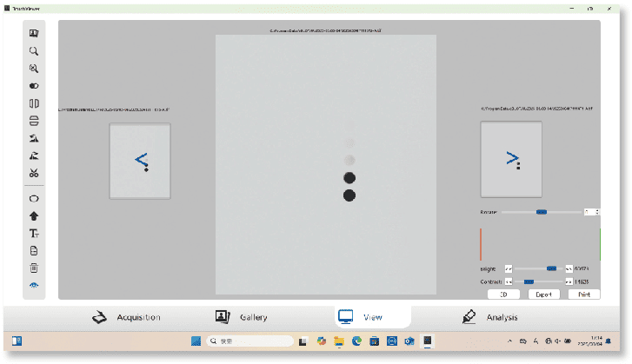The width and height of the screenshot is (632, 364).
Task: Click the Rotate value spinner arrows
Action: click(596, 211)
